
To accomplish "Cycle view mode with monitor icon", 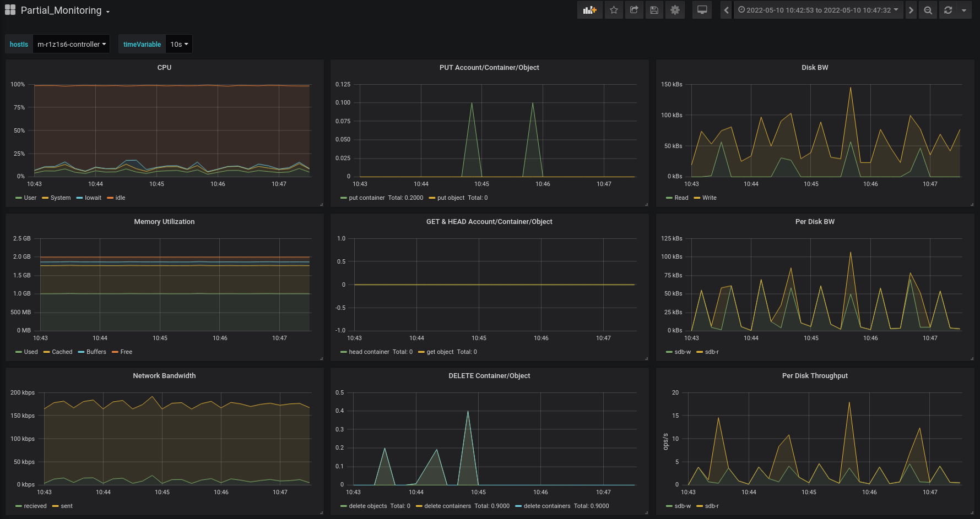I will [x=702, y=10].
